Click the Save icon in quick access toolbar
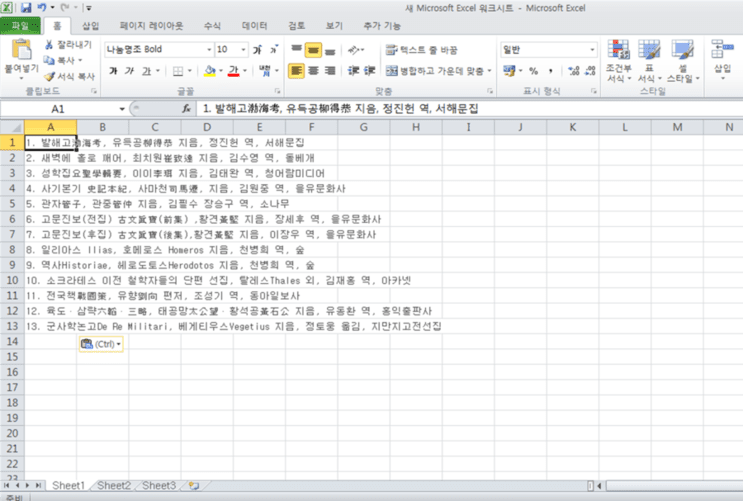The width and height of the screenshot is (743, 501). (26, 8)
